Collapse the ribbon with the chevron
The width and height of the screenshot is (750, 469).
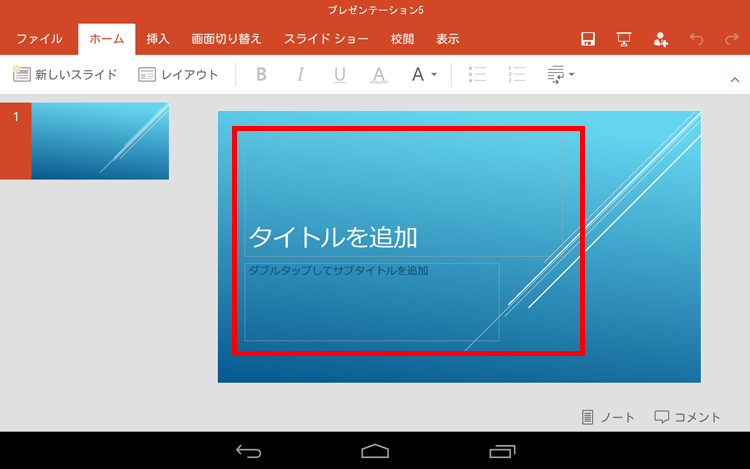tap(736, 78)
